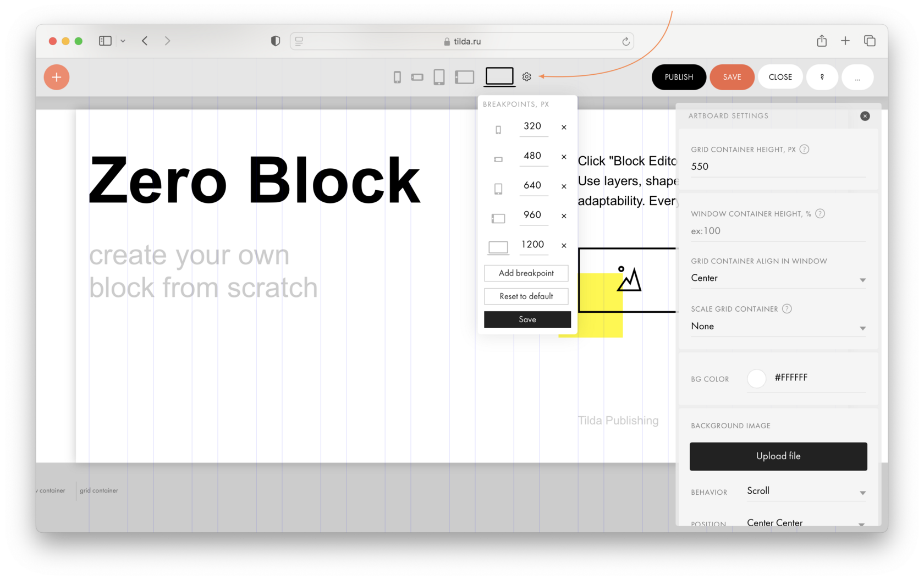Open breakpoint settings via gear icon
This screenshot has width=924, height=580.
click(526, 77)
